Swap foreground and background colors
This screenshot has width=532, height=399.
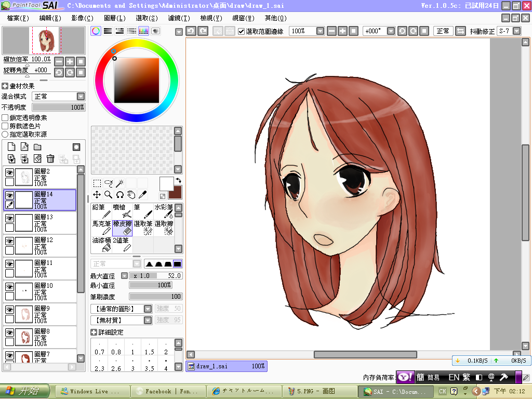[179, 180]
